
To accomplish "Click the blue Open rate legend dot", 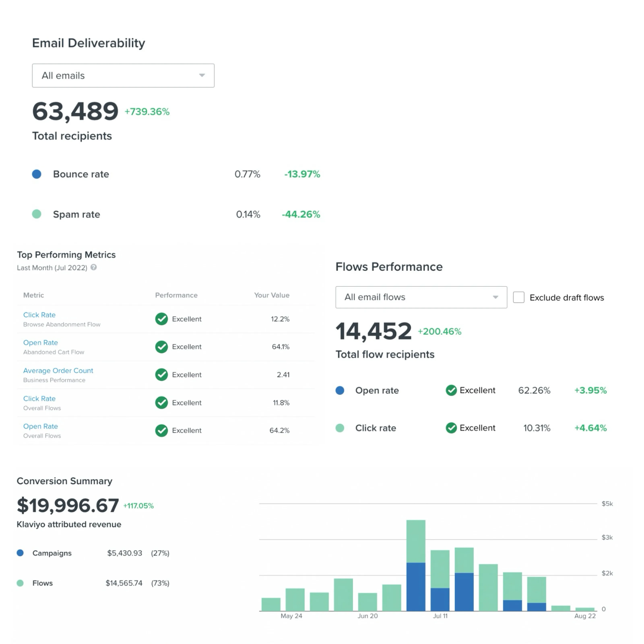I will 340,390.
